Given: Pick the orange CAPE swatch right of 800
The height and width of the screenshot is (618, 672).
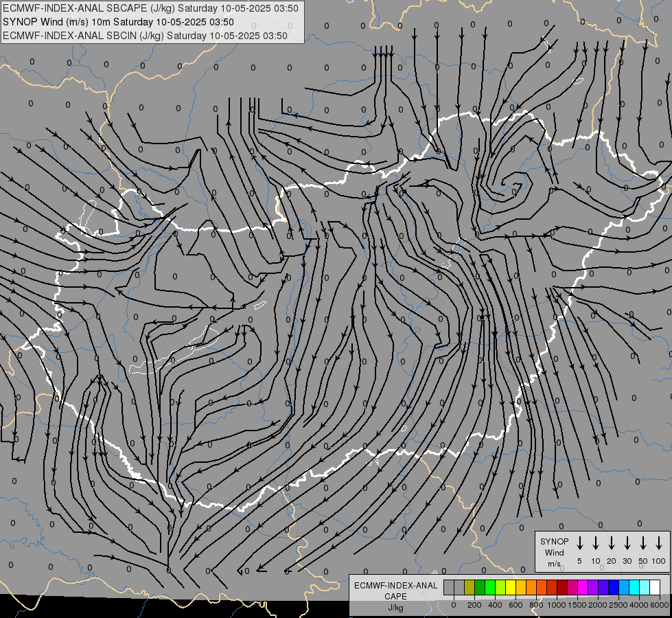Looking at the screenshot, I should click(542, 587).
